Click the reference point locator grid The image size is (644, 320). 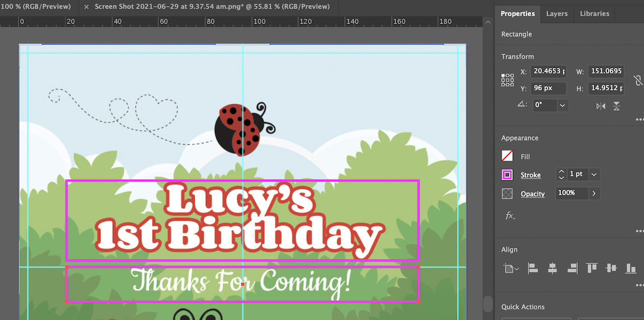508,80
